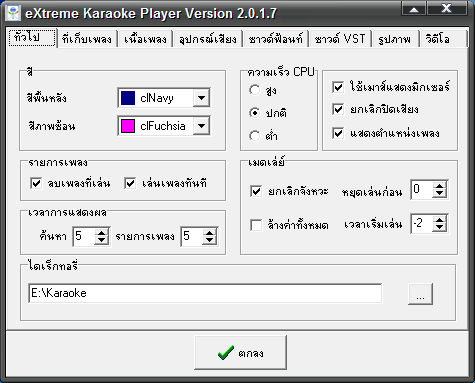Go to the ซาวด์ VST tab
This screenshot has height=383, width=475.
pos(340,39)
